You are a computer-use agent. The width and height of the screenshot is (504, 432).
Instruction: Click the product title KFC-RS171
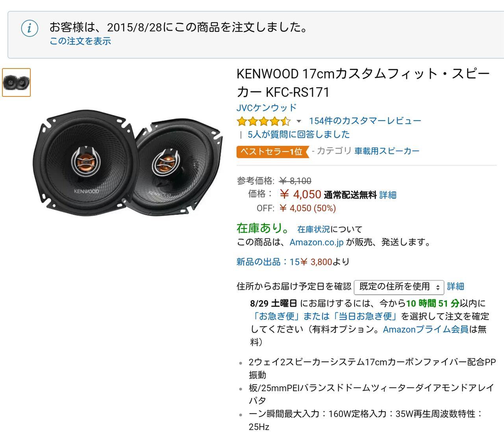[363, 83]
